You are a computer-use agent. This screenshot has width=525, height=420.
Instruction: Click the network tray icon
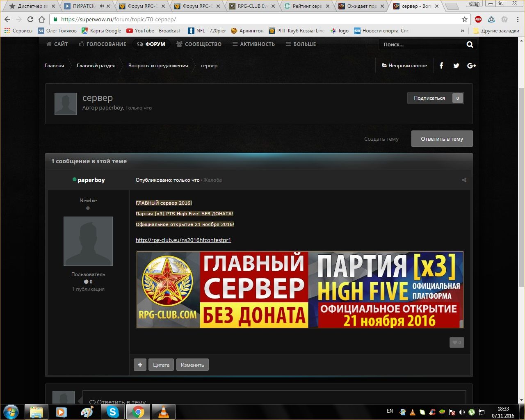(482, 412)
